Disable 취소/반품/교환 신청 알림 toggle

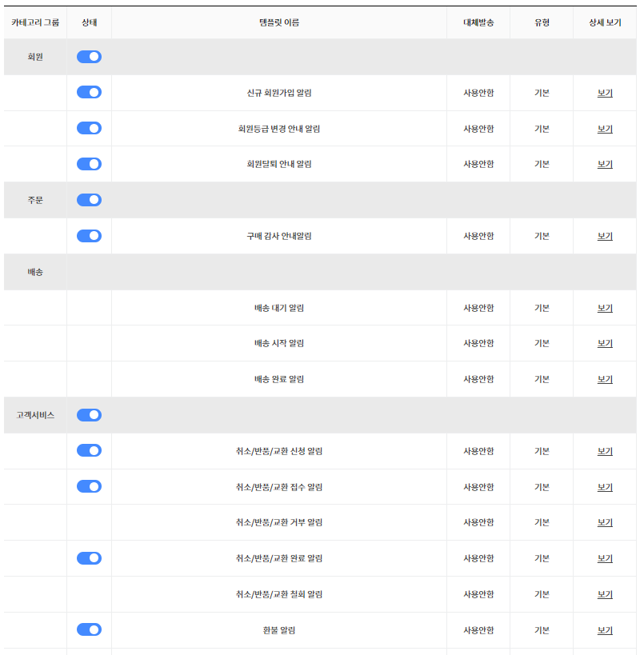click(x=89, y=451)
